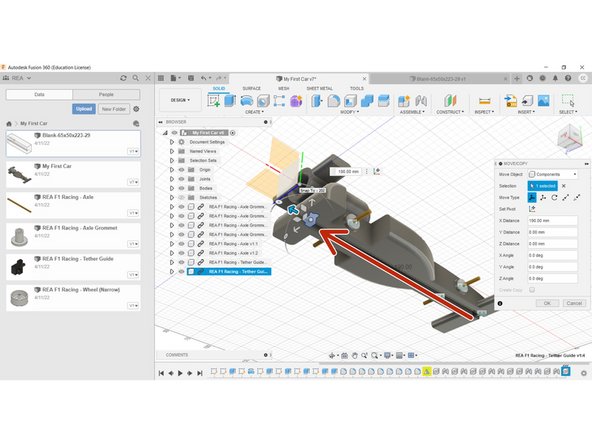Image resolution: width=592 pixels, height=444 pixels.
Task: Play the timeline
Action: (180, 373)
